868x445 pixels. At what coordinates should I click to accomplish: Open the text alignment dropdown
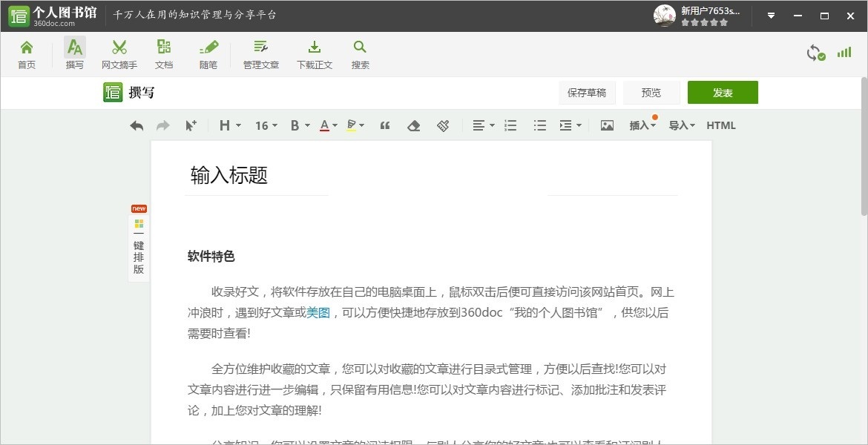481,125
